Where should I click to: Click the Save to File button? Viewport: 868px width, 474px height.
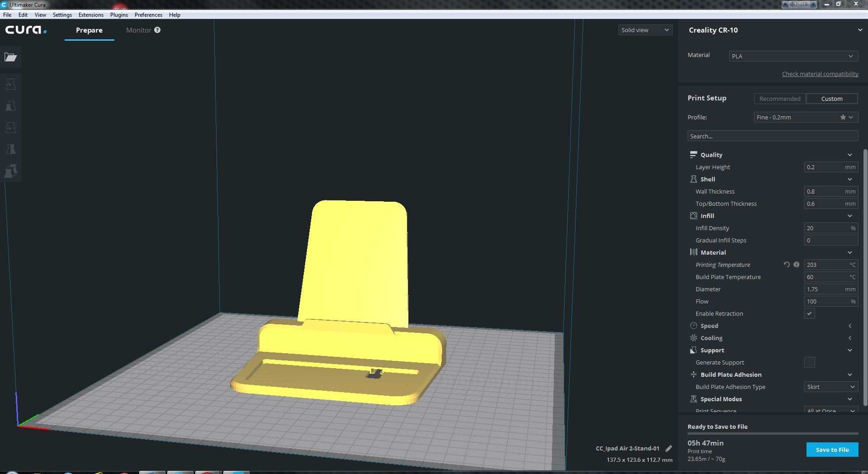[832, 450]
